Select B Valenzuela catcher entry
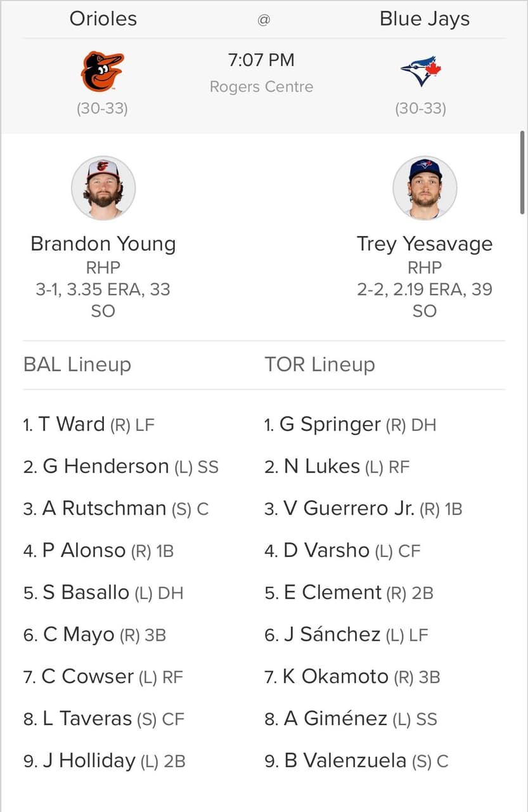Image resolution: width=528 pixels, height=812 pixels. coord(356,761)
